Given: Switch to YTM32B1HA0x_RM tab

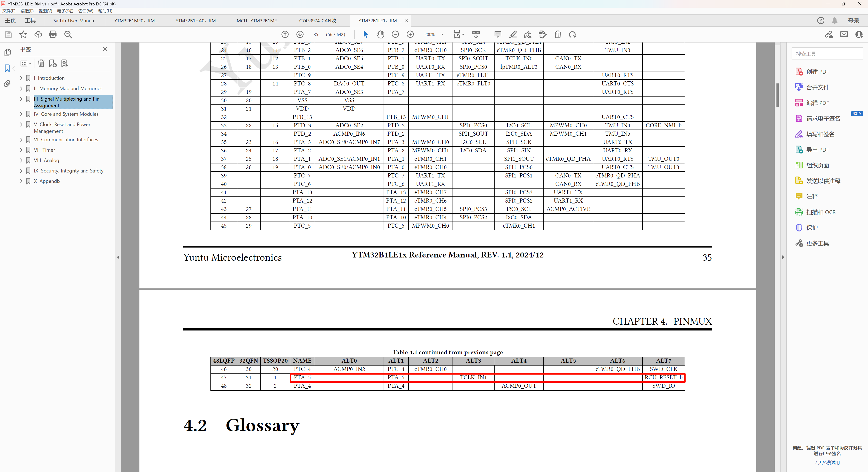Looking at the screenshot, I should click(197, 21).
